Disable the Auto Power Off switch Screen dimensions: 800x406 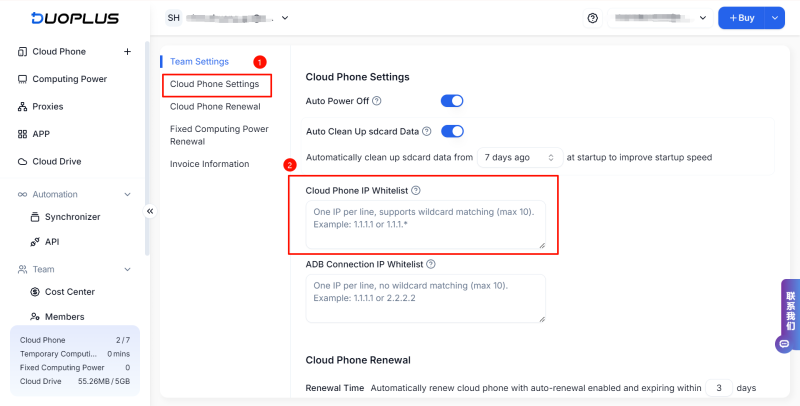[x=452, y=101]
